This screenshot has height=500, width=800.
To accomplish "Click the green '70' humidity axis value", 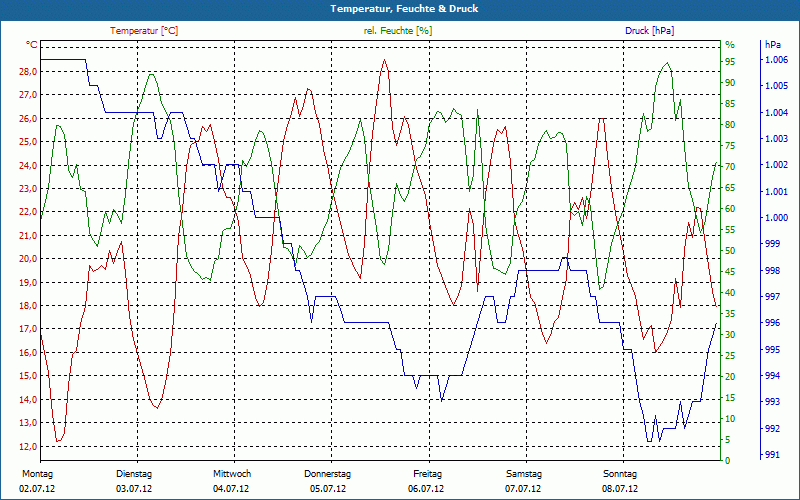I will coord(730,167).
